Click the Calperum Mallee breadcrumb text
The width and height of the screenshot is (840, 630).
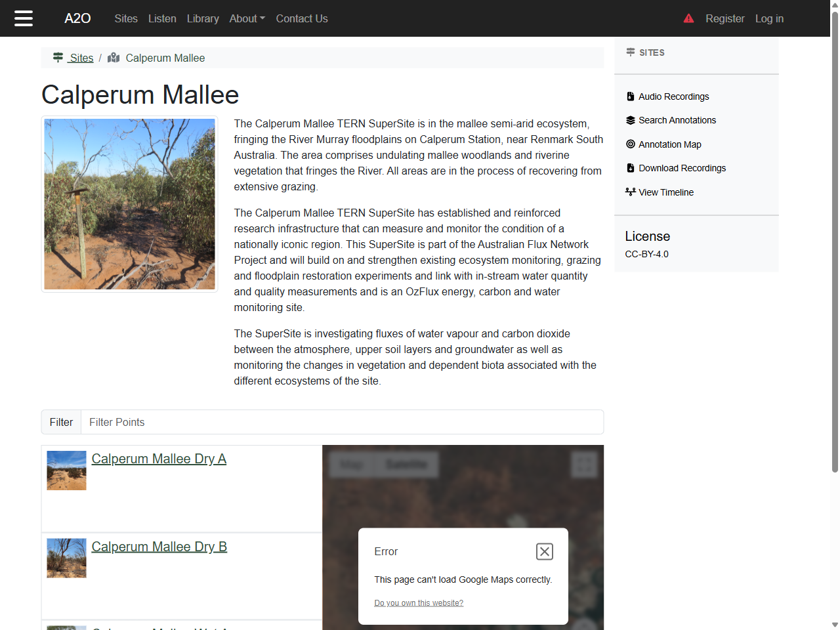[x=165, y=58]
